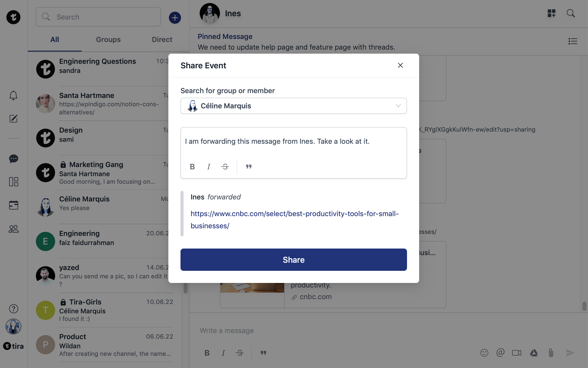This screenshot has width=588, height=368.
Task: Switch to the Direct tab
Action: (x=162, y=39)
